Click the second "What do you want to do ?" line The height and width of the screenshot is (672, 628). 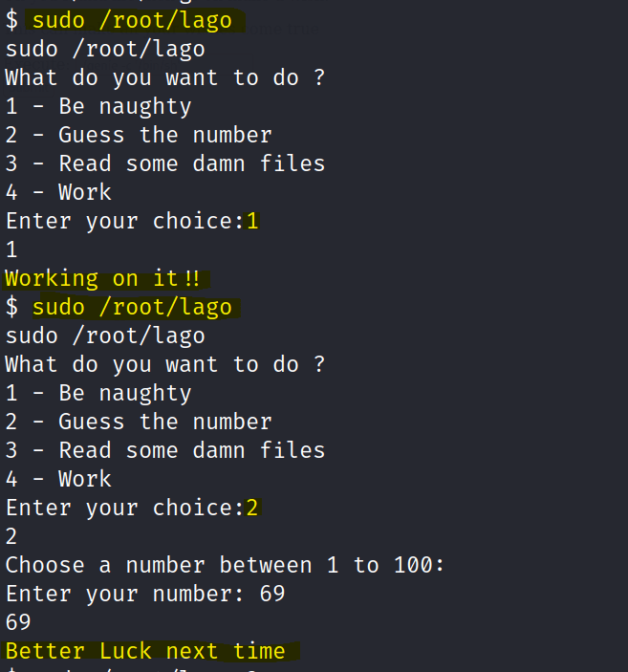(165, 364)
